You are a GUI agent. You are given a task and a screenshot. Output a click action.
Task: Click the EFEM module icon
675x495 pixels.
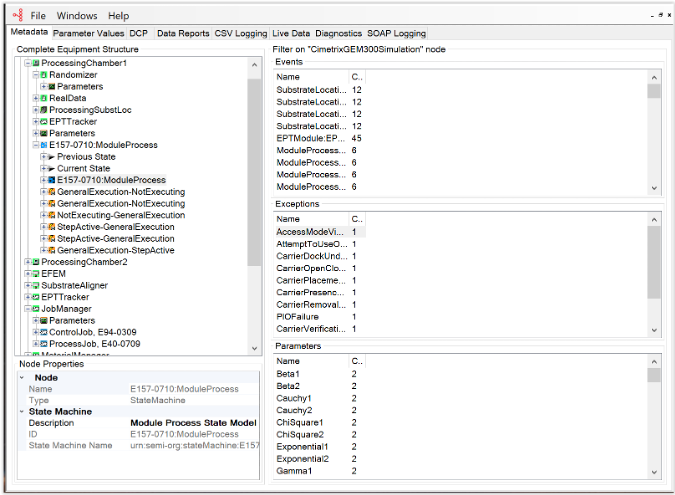36,273
